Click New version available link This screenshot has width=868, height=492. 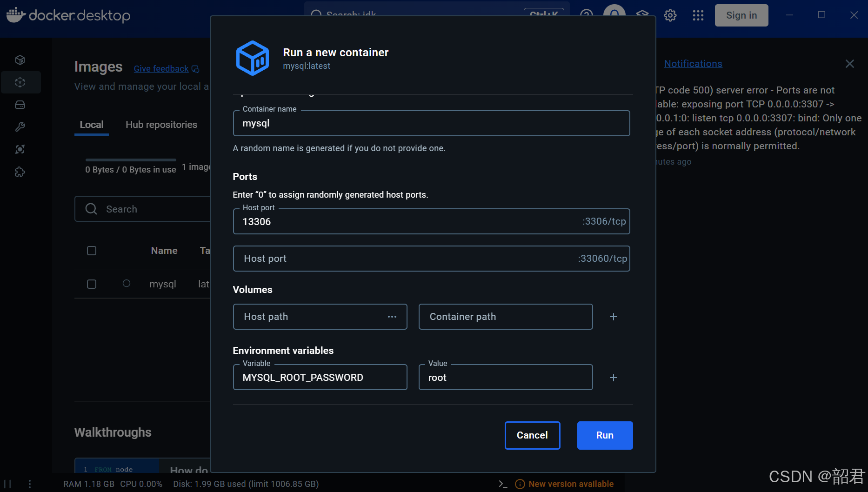coord(571,484)
